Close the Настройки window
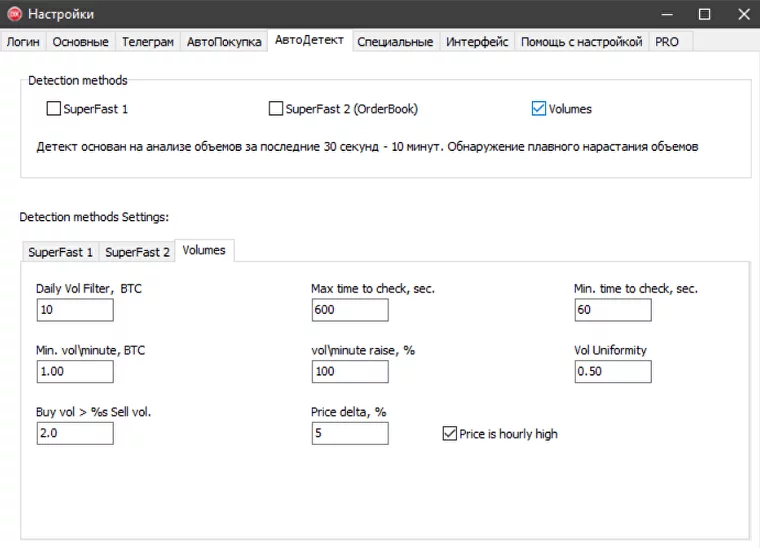Viewport: 760px width, 548px height. click(744, 14)
